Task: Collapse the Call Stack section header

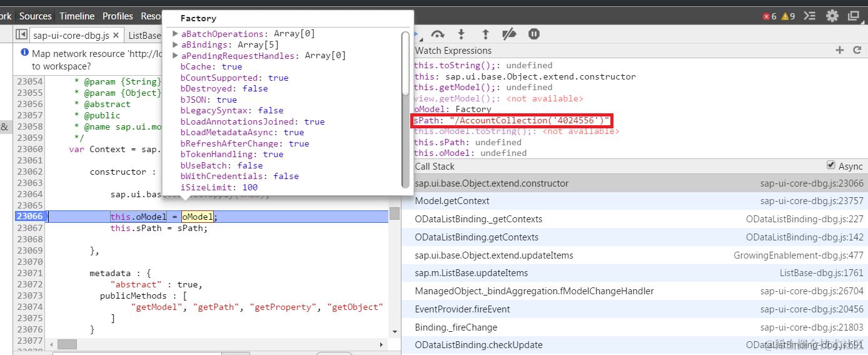Action: click(x=435, y=166)
